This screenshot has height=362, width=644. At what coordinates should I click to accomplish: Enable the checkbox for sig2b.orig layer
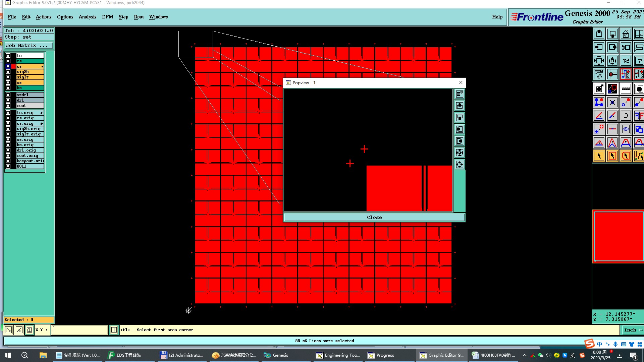coord(8,129)
